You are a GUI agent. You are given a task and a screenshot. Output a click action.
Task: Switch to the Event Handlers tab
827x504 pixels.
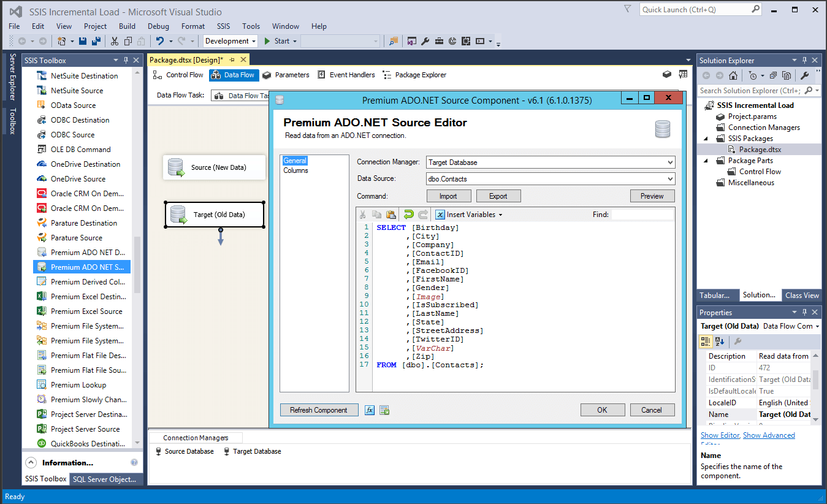(346, 75)
